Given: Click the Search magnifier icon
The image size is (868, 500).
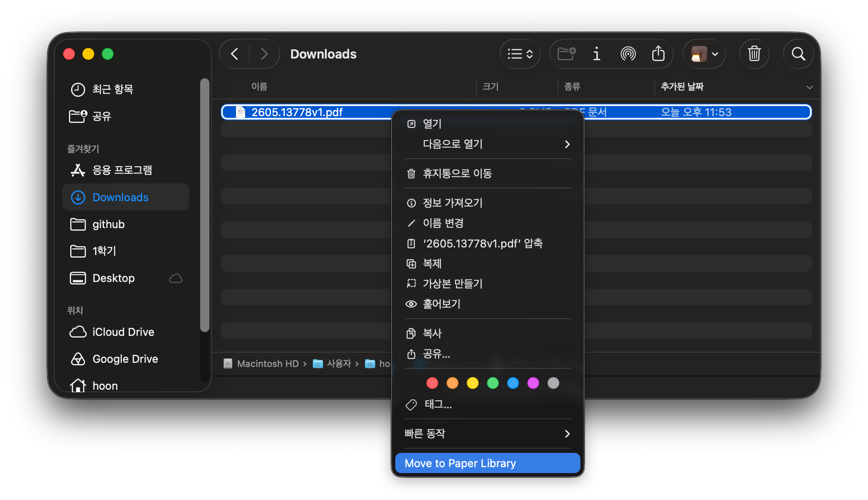Looking at the screenshot, I should [x=798, y=54].
